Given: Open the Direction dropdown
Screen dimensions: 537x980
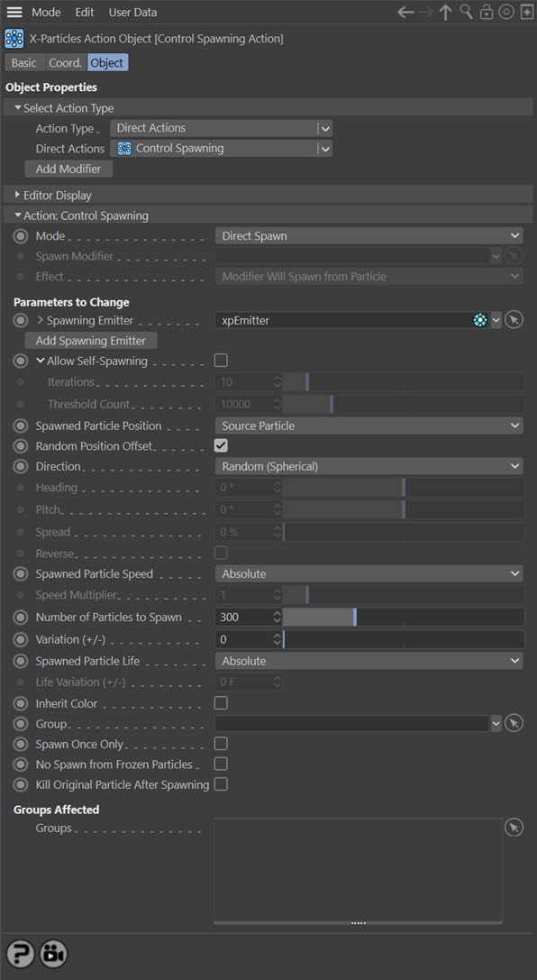Looking at the screenshot, I should coord(369,466).
